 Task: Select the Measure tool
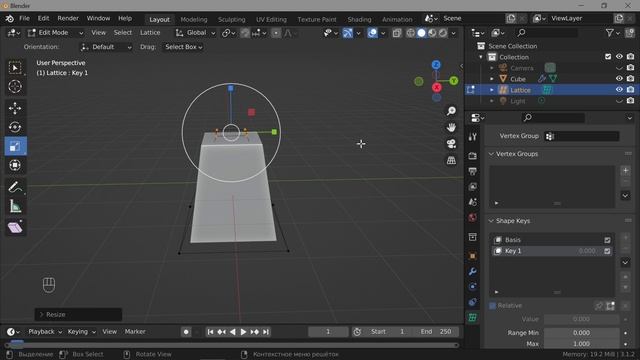pos(15,206)
